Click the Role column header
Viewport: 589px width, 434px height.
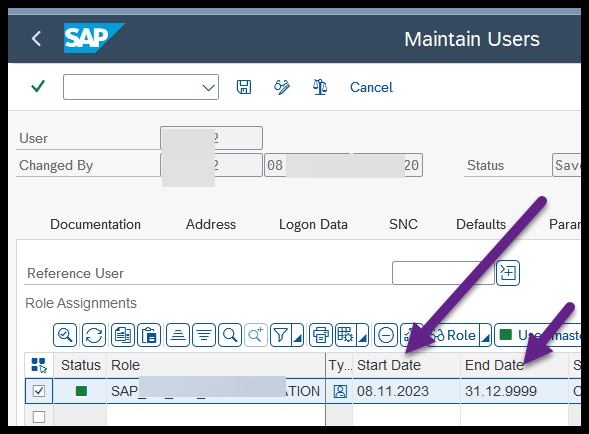pos(216,365)
